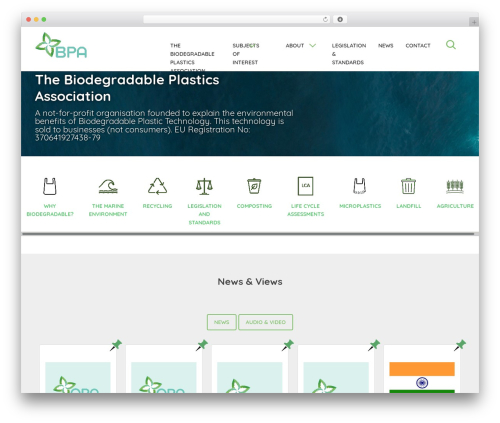The height and width of the screenshot is (423, 500).
Task: Follow the Composting link text
Action: tap(254, 206)
